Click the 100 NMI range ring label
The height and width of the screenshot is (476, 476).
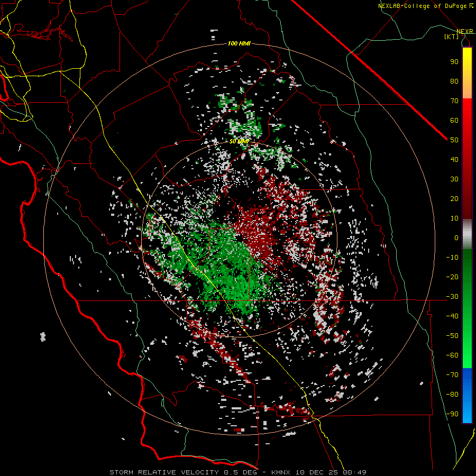pyautogui.click(x=239, y=44)
